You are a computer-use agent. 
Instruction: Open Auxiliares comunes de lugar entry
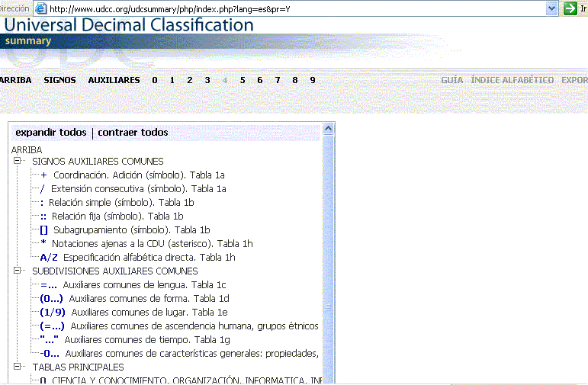coord(53,313)
